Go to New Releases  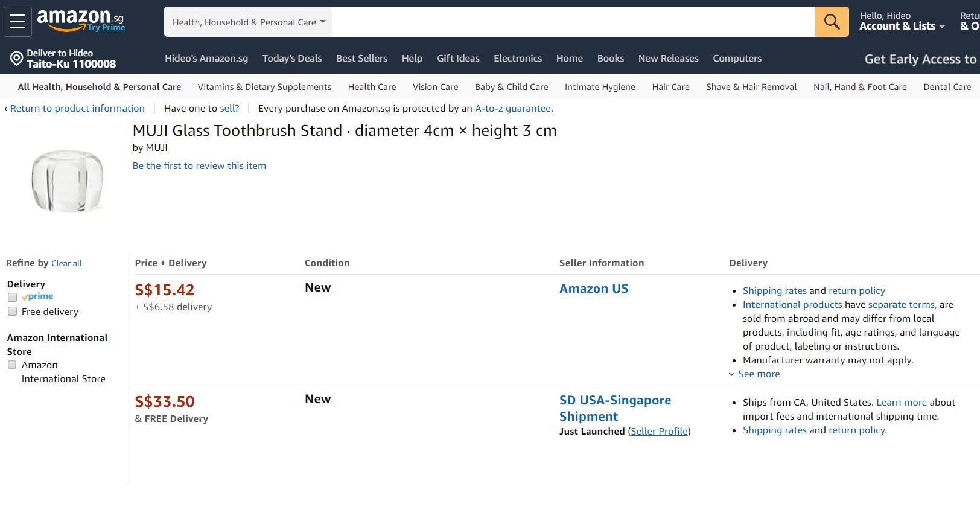pyautogui.click(x=669, y=59)
